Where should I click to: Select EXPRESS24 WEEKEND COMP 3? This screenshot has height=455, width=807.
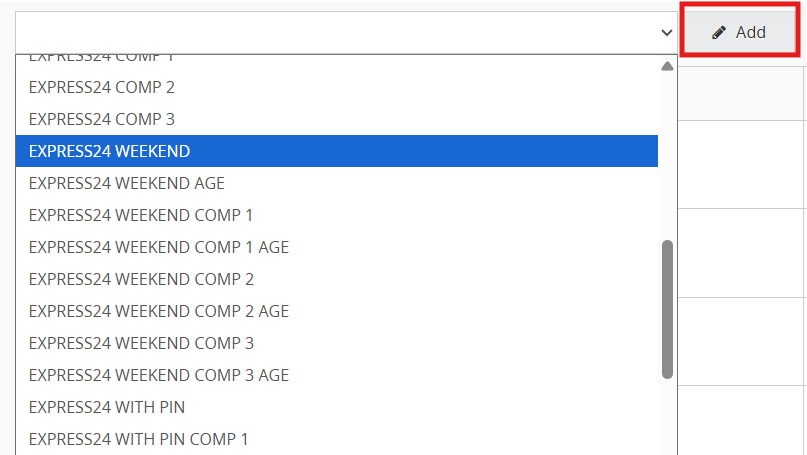click(x=141, y=343)
